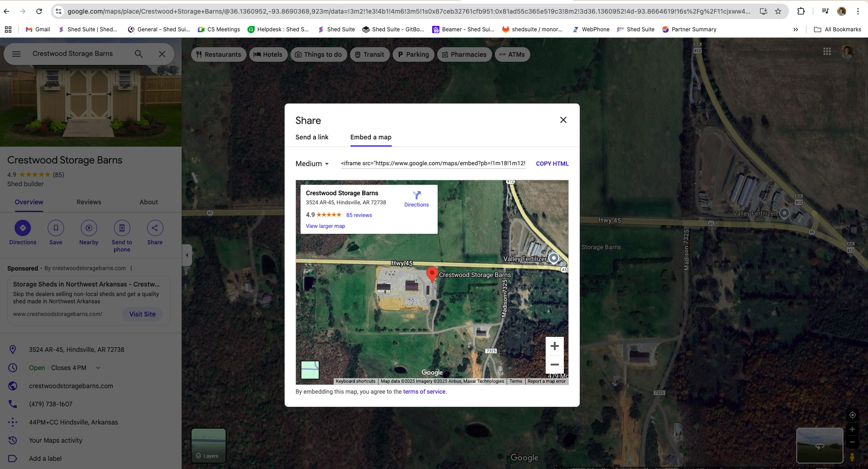Click Valley Fertilizer marker on main map
The width and height of the screenshot is (868, 469).
click(784, 213)
